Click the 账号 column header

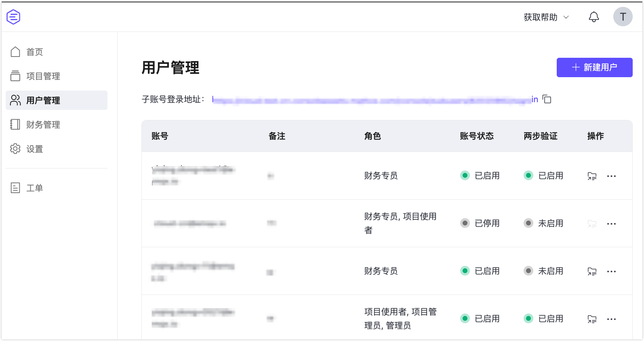pyautogui.click(x=160, y=136)
